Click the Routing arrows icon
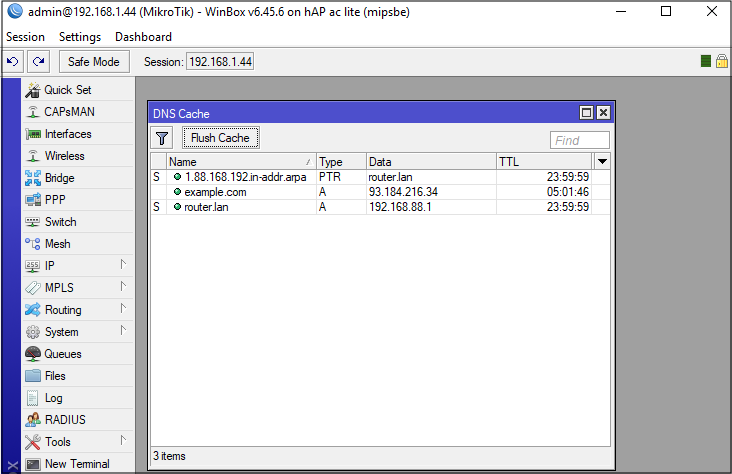732x474 pixels. pyautogui.click(x=33, y=310)
